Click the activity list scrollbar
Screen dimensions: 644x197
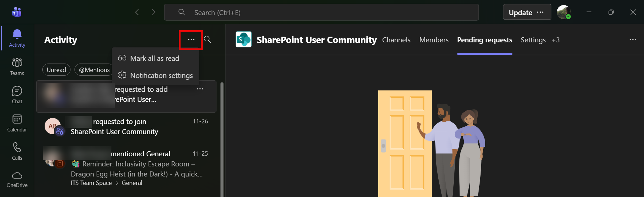(x=221, y=139)
